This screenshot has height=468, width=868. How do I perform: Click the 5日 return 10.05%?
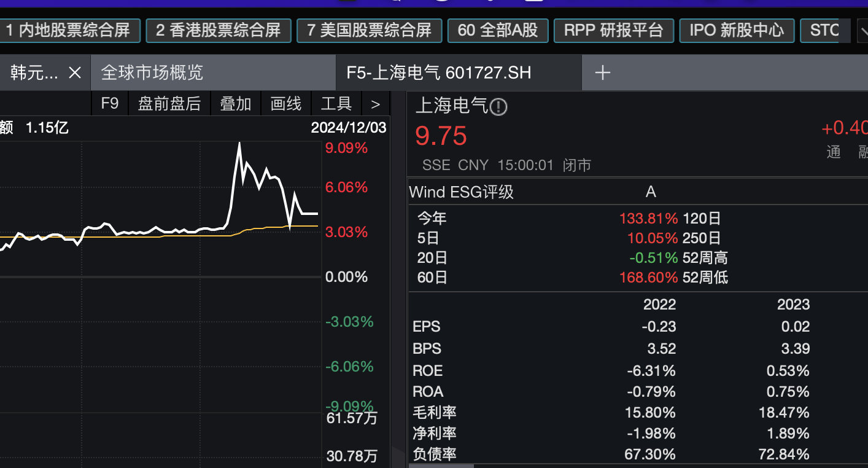(653, 238)
